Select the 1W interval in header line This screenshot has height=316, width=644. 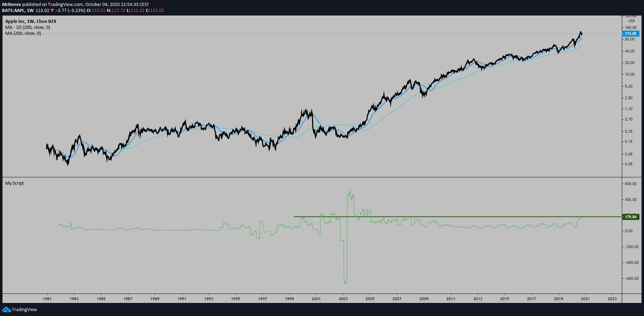(x=30, y=11)
